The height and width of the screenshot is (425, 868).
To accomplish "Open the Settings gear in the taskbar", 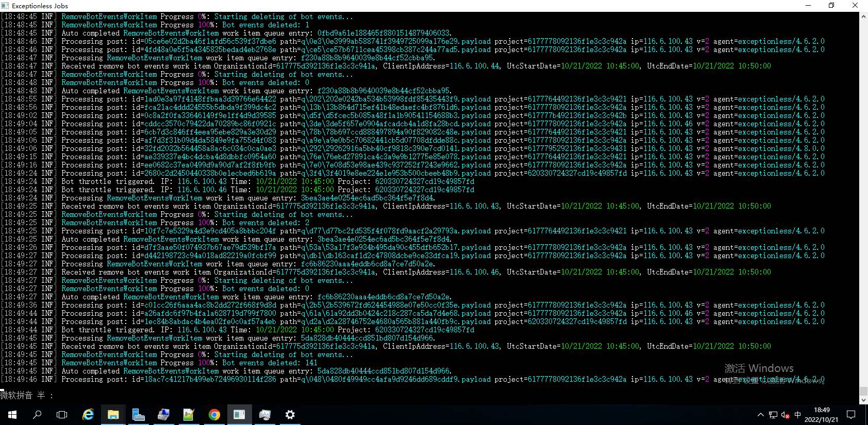I will coord(290,415).
